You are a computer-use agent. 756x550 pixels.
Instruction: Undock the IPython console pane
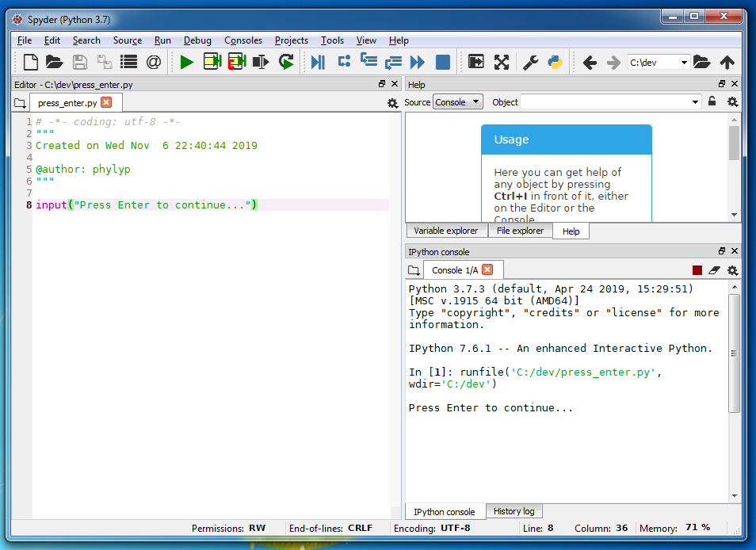(722, 251)
